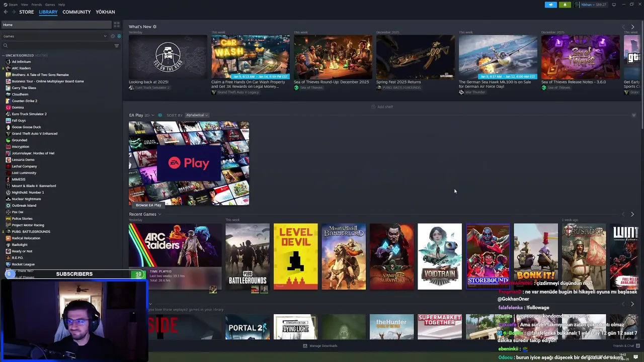Viewport: 644px width, 362px height.
Task: Open the green notifications bell
Action: (x=565, y=5)
